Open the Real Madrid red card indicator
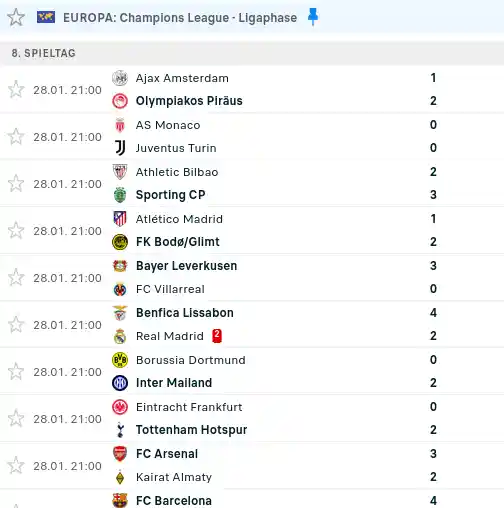This screenshot has width=504, height=508. pyautogui.click(x=217, y=336)
